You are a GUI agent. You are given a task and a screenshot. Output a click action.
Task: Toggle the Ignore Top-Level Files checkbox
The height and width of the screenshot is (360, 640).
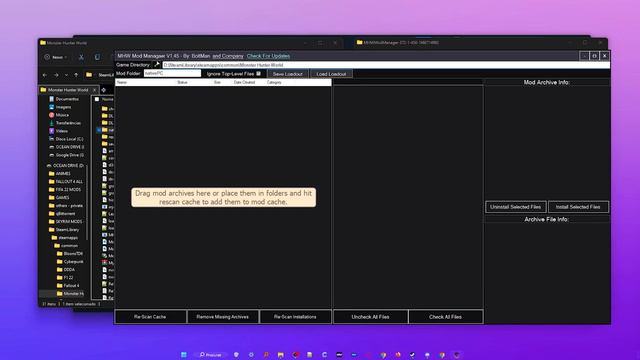[x=258, y=73]
